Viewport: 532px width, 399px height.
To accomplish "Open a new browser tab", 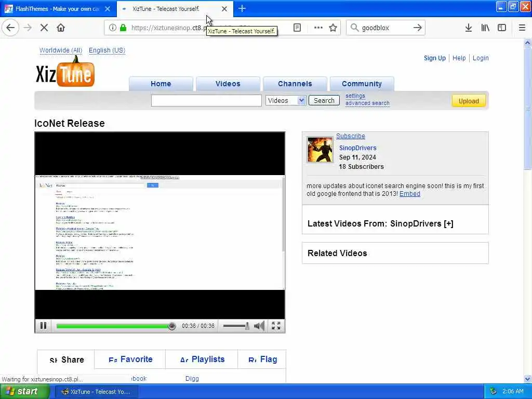I will [242, 8].
